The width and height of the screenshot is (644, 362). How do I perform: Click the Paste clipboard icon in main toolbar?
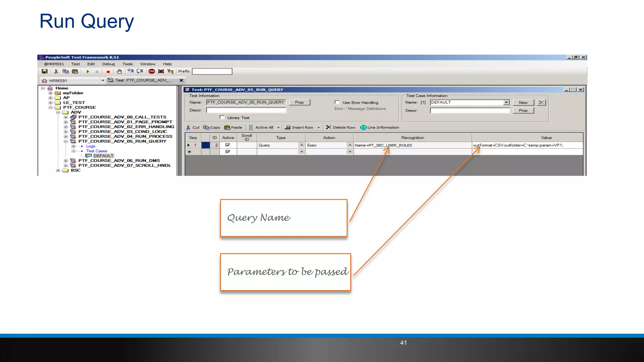(x=75, y=71)
